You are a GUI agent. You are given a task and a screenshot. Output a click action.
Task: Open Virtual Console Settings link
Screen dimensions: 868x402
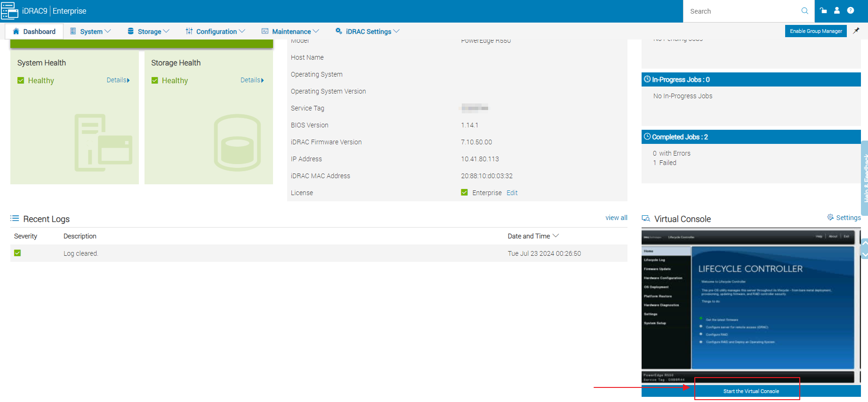pos(848,218)
